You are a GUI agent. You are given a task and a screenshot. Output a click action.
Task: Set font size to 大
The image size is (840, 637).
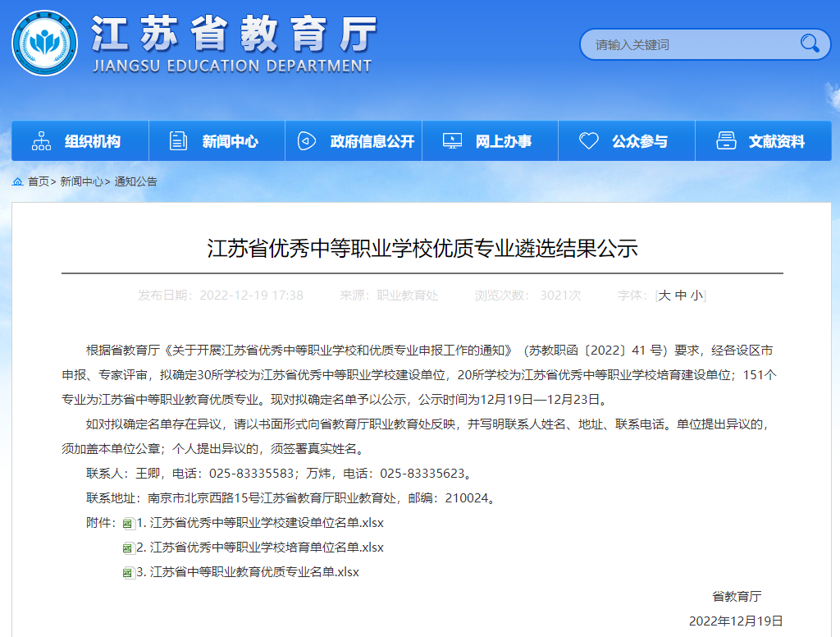pyautogui.click(x=664, y=296)
